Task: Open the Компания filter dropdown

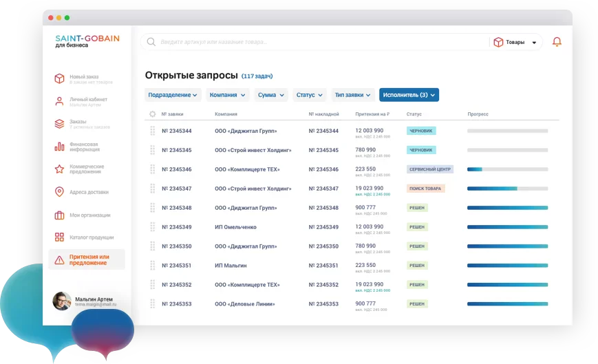Action: pyautogui.click(x=227, y=95)
